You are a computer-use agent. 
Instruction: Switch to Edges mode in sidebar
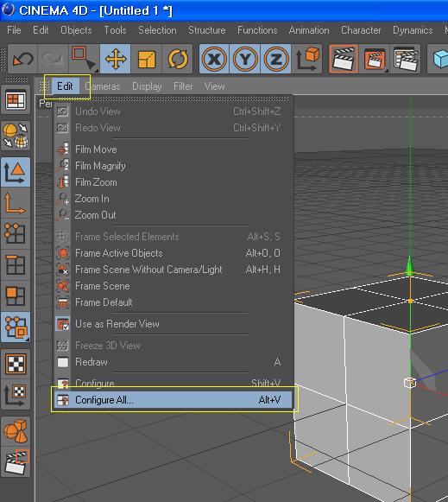(x=16, y=265)
